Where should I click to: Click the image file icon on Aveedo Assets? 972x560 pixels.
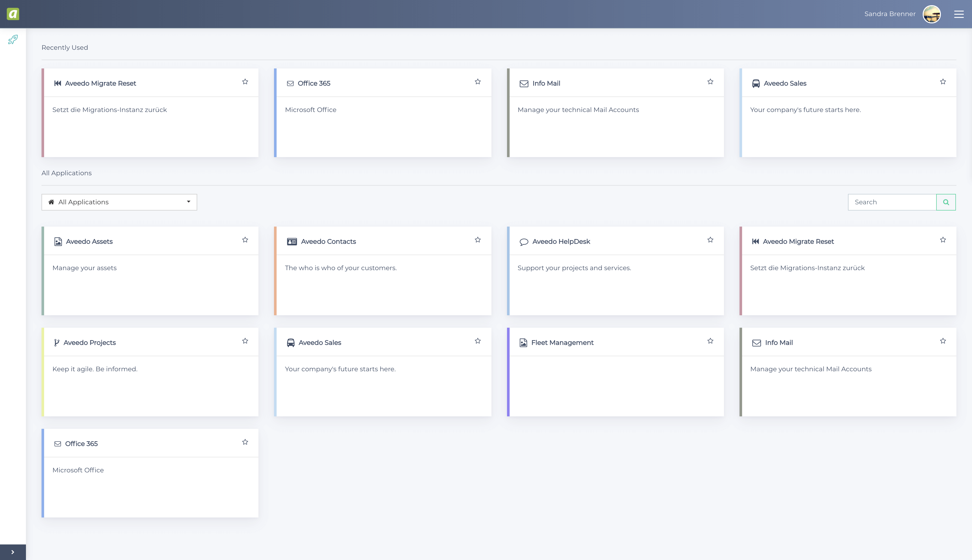pyautogui.click(x=58, y=242)
